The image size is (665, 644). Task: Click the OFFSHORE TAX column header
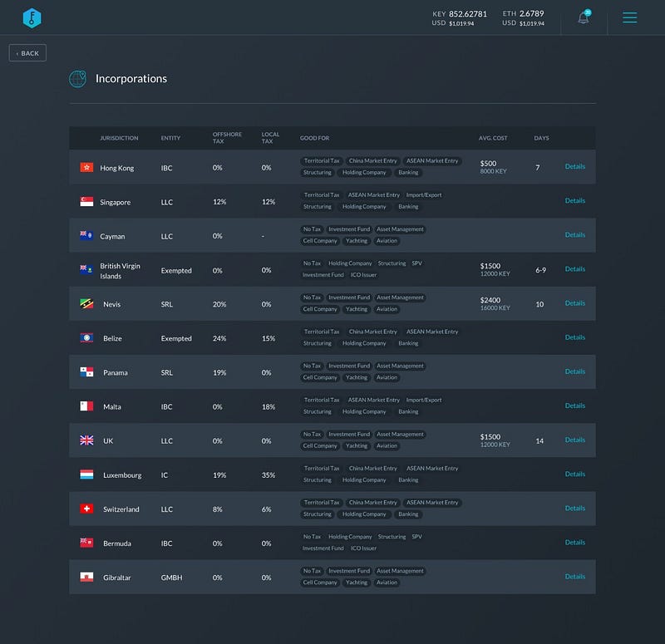click(227, 138)
